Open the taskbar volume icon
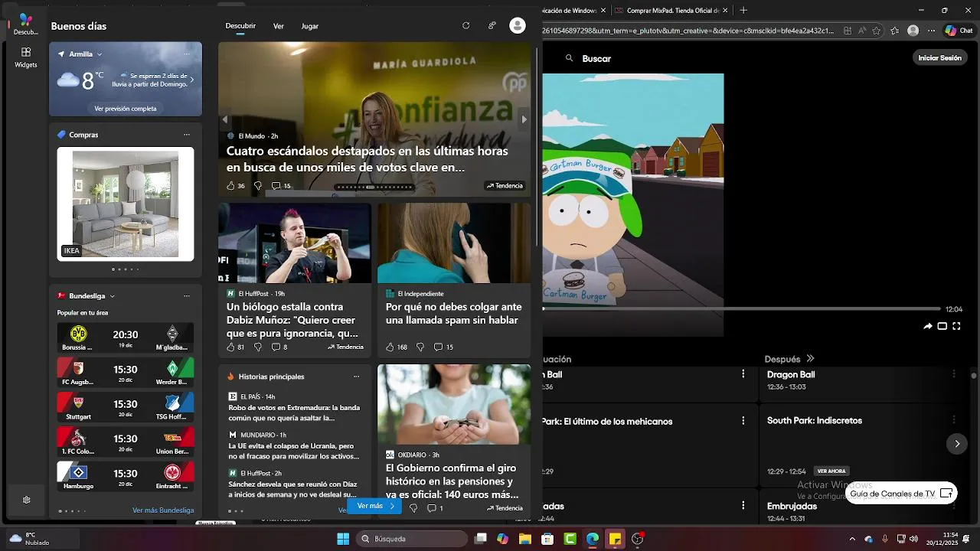This screenshot has height=551, width=980. (x=913, y=539)
